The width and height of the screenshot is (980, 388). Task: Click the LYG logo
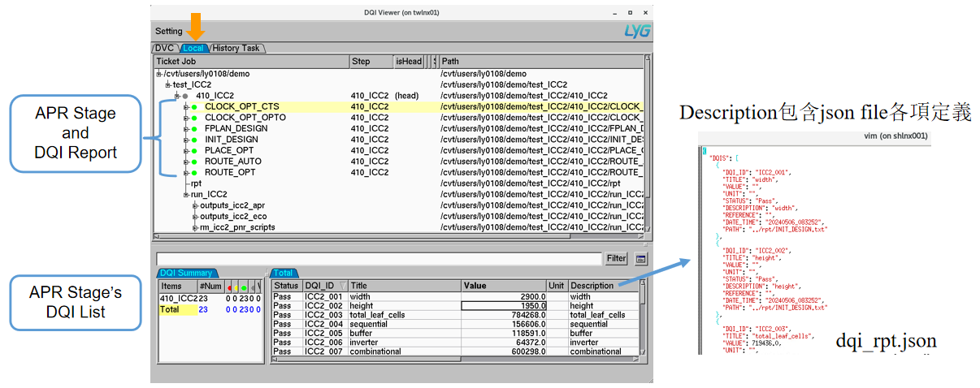pos(636,31)
